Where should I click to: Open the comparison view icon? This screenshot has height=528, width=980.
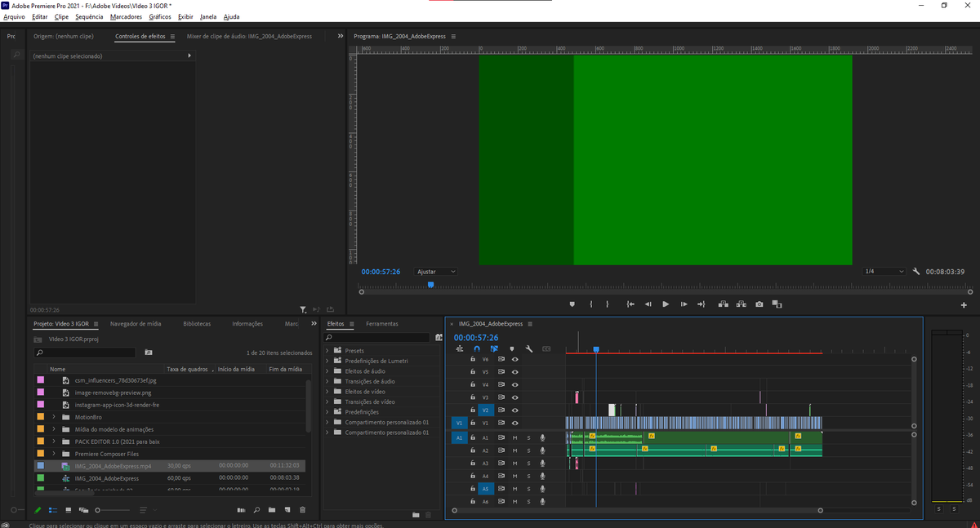coord(777,304)
